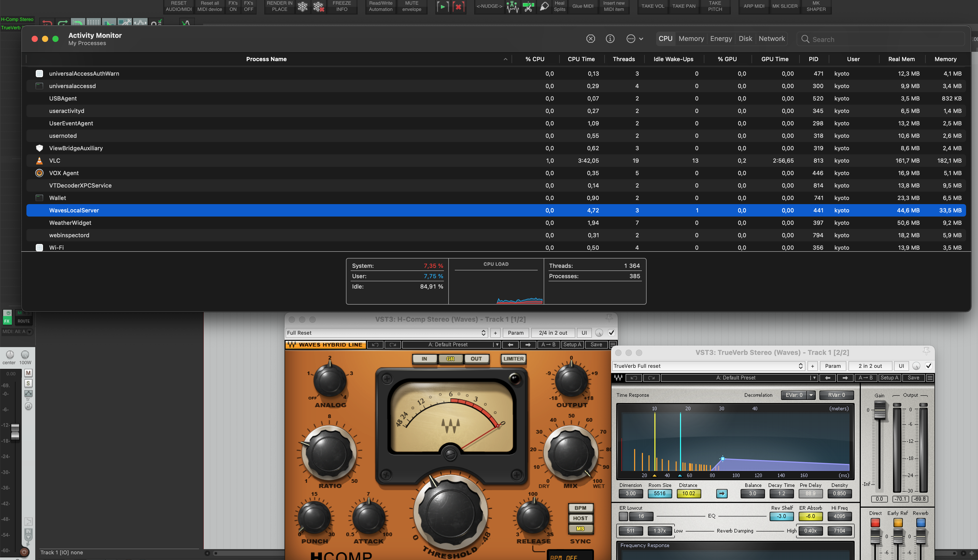Click redo arrow in H-Comp Waves toolbar
The image size is (978, 560).
(393, 344)
